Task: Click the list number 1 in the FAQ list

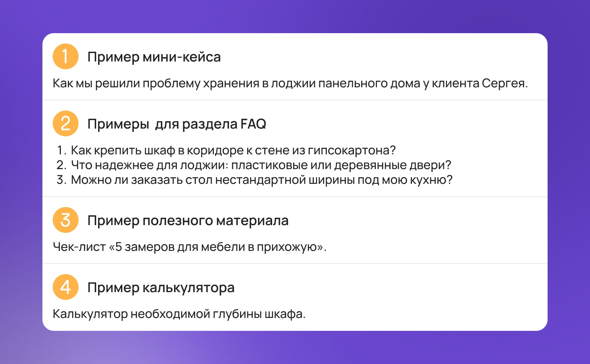Action: tap(61, 150)
